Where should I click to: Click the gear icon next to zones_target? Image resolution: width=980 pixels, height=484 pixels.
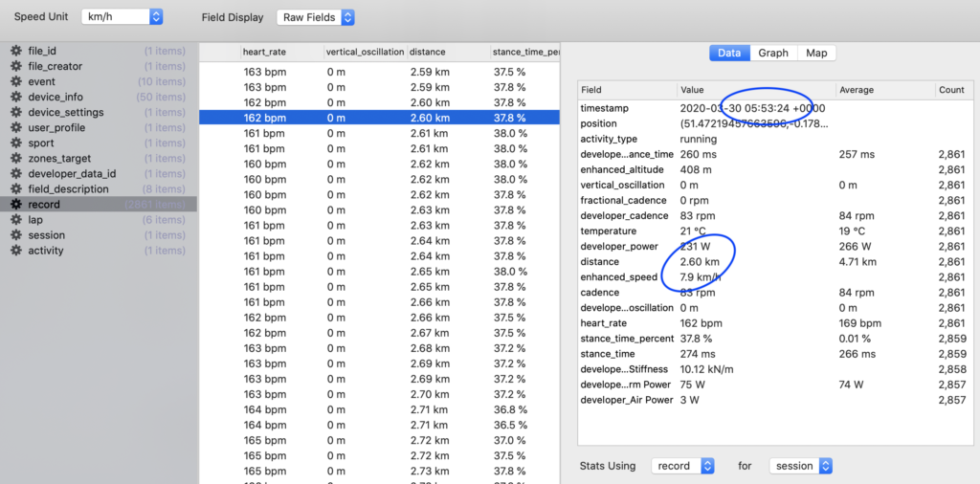pyautogui.click(x=15, y=158)
